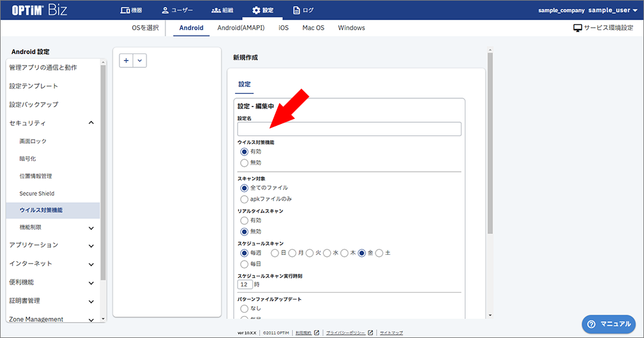This screenshot has width=644, height=338.
Task: Switch to the Android(AMAPI) tab
Action: click(x=241, y=28)
